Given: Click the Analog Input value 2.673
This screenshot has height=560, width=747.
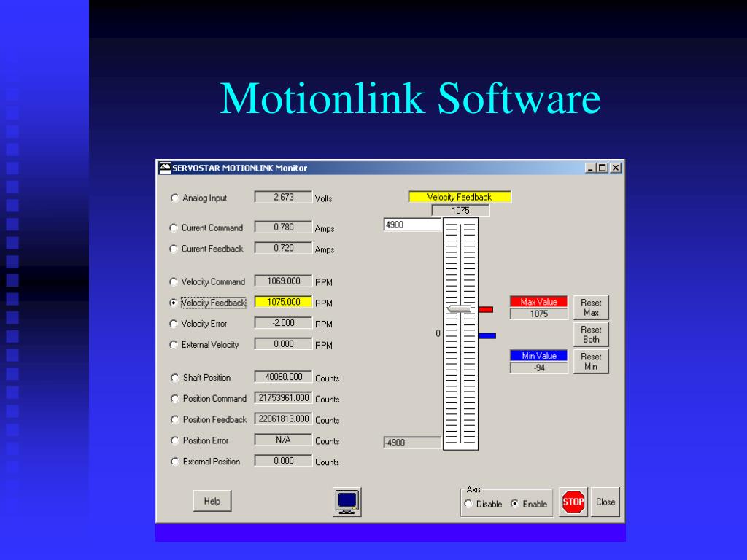Looking at the screenshot, I should pos(284,197).
